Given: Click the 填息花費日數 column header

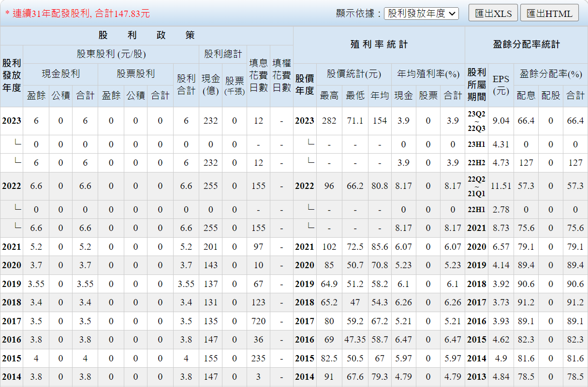Looking at the screenshot, I should 258,76.
